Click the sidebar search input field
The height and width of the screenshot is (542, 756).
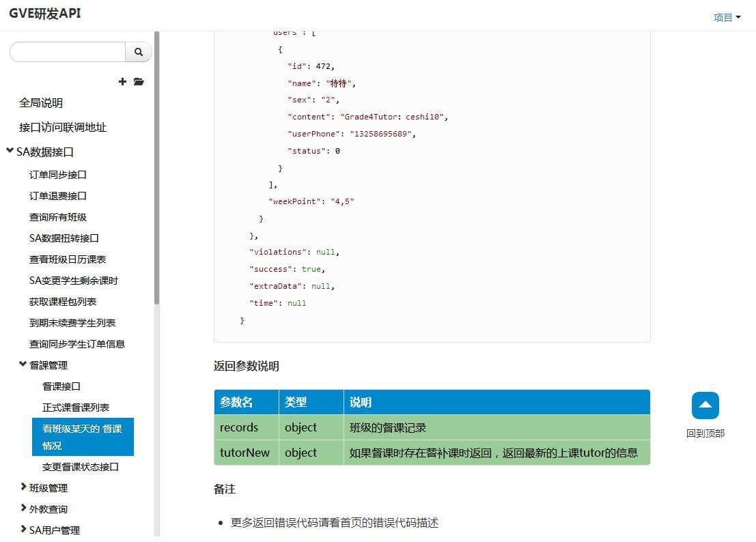click(x=68, y=52)
